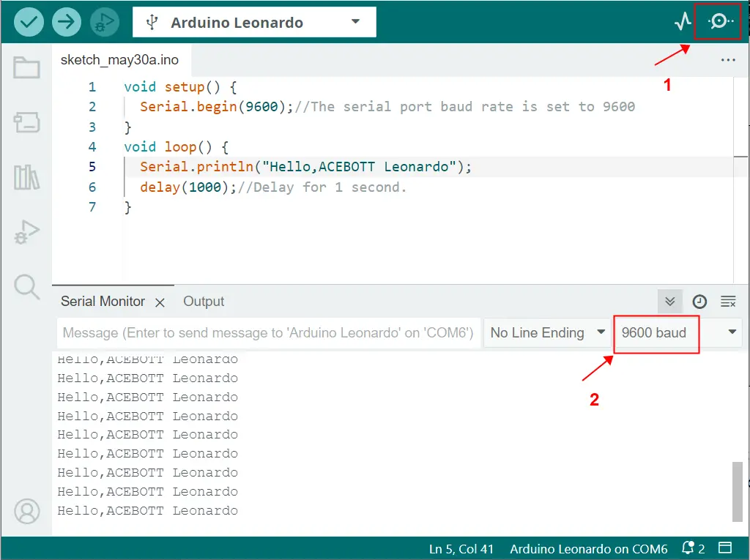Open the No Line Ending dropdown
This screenshot has width=750, height=560.
(547, 332)
